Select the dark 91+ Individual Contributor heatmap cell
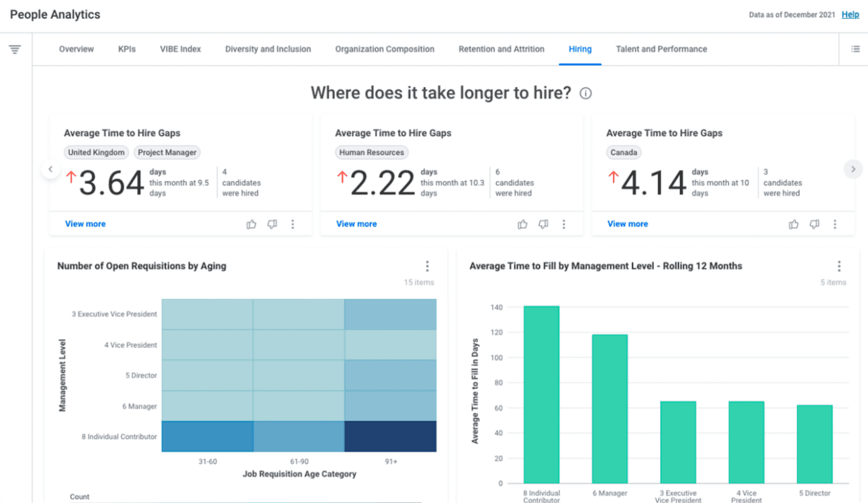The image size is (868, 503). pos(390,437)
